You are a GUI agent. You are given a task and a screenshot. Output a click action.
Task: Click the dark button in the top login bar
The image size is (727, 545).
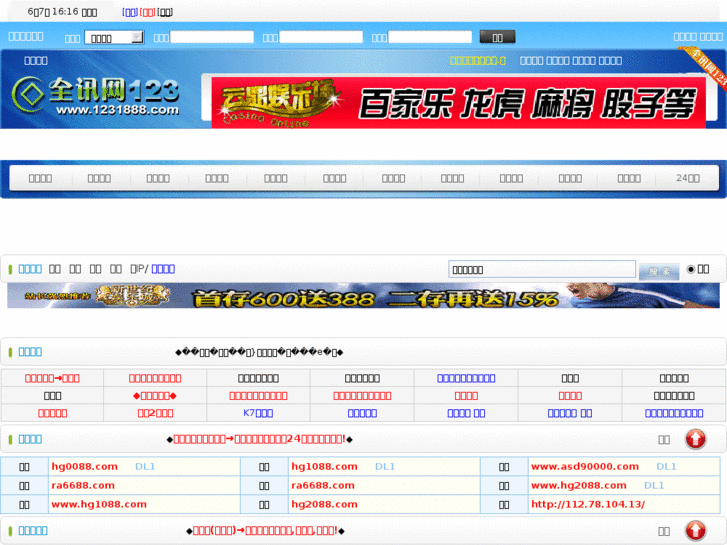coord(497,37)
